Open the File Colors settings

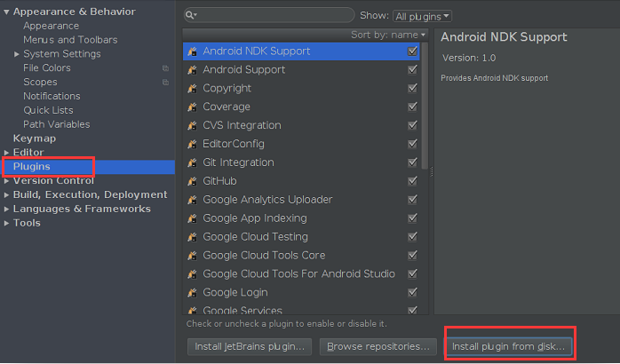(47, 68)
